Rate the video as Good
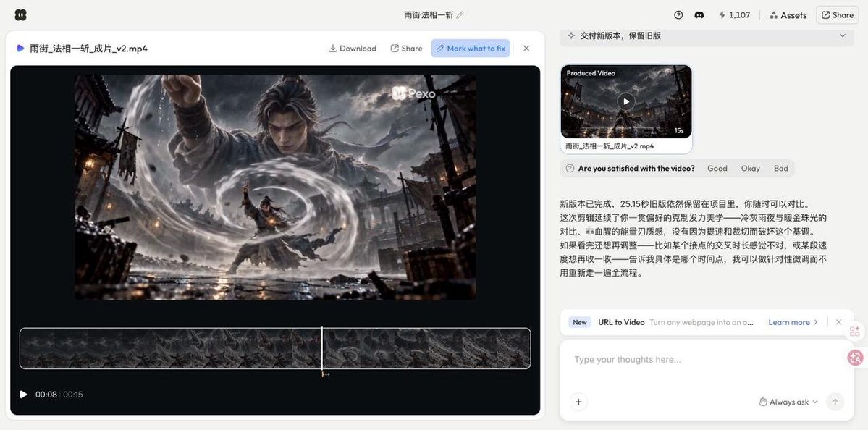The image size is (868, 430). (x=717, y=168)
